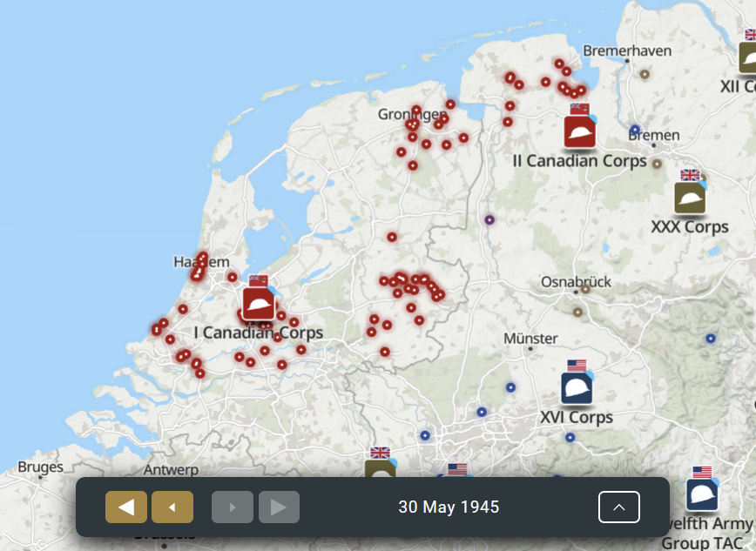Jump back to the earliest date with the large back arrow

point(126,507)
